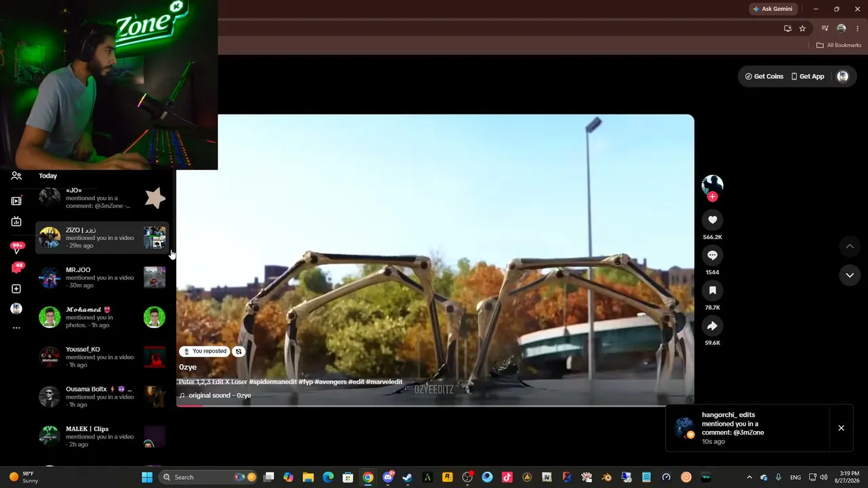
Task: Bookmark this page with the star icon
Action: 802,28
